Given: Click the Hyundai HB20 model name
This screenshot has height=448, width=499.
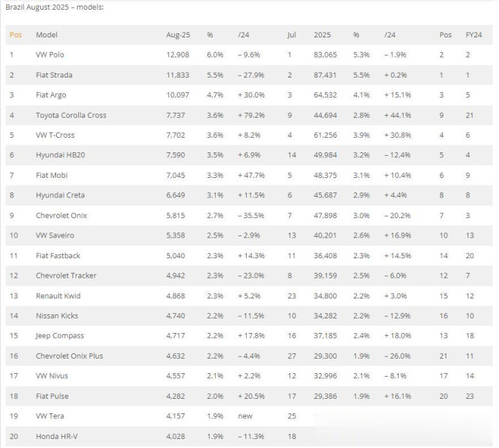Looking at the screenshot, I should pos(60,155).
